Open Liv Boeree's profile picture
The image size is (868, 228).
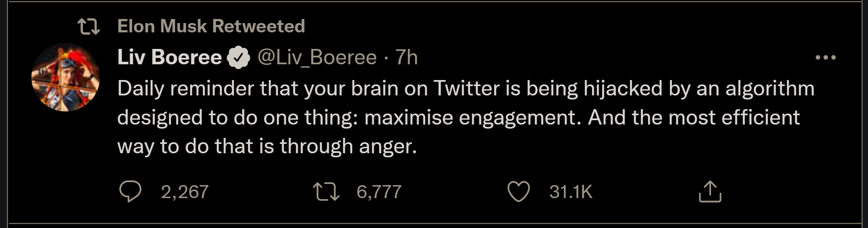tap(66, 77)
